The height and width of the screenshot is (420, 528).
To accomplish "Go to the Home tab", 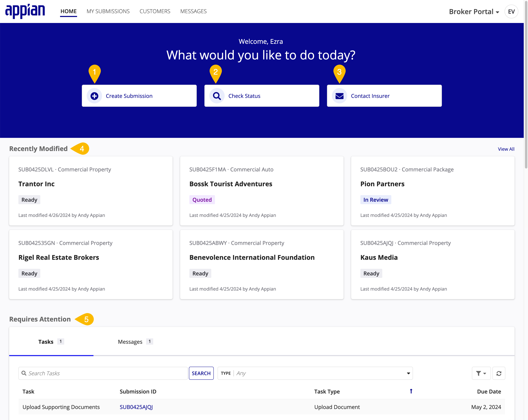I will point(69,11).
